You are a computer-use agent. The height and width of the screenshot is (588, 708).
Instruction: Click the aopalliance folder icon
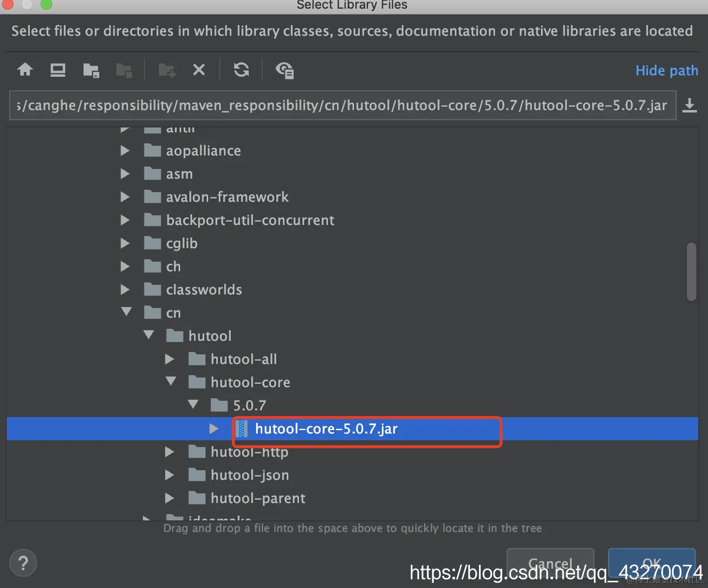(153, 150)
